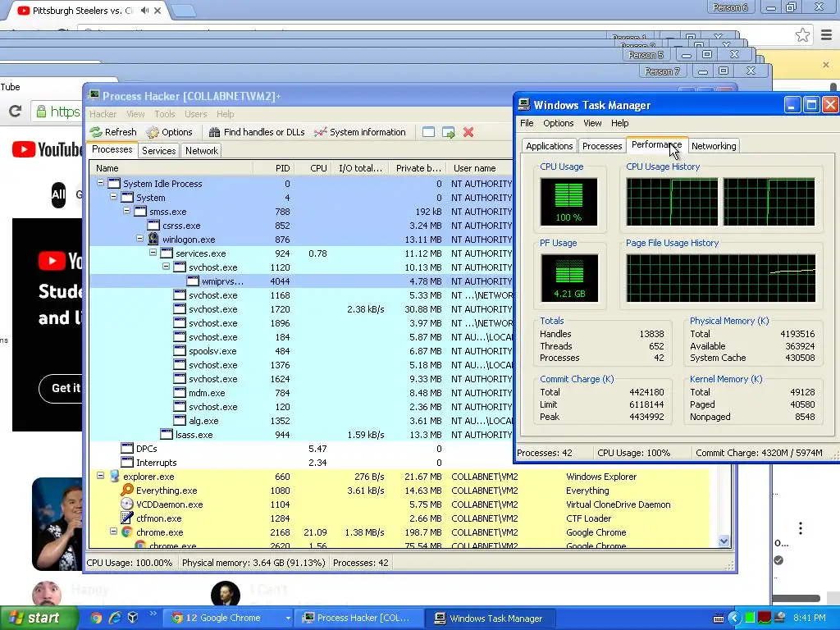The height and width of the screenshot is (630, 840).
Task: Collapse the System tree node
Action: point(113,197)
